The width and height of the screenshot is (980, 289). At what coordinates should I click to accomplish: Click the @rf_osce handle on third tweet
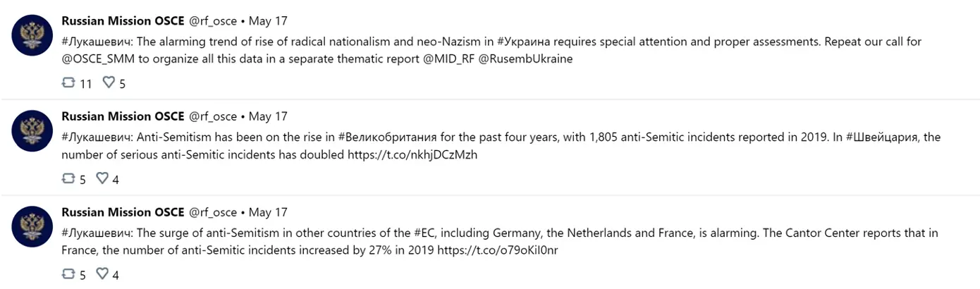click(213, 213)
